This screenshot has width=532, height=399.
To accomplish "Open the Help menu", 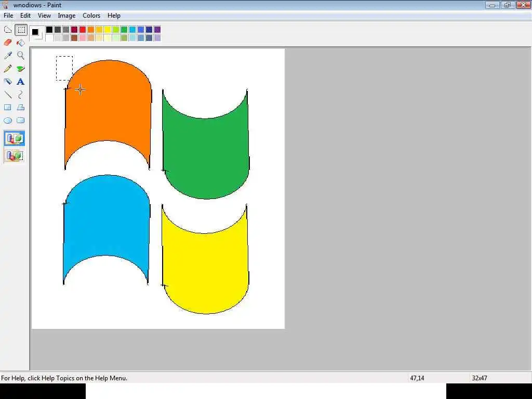I will (x=114, y=16).
